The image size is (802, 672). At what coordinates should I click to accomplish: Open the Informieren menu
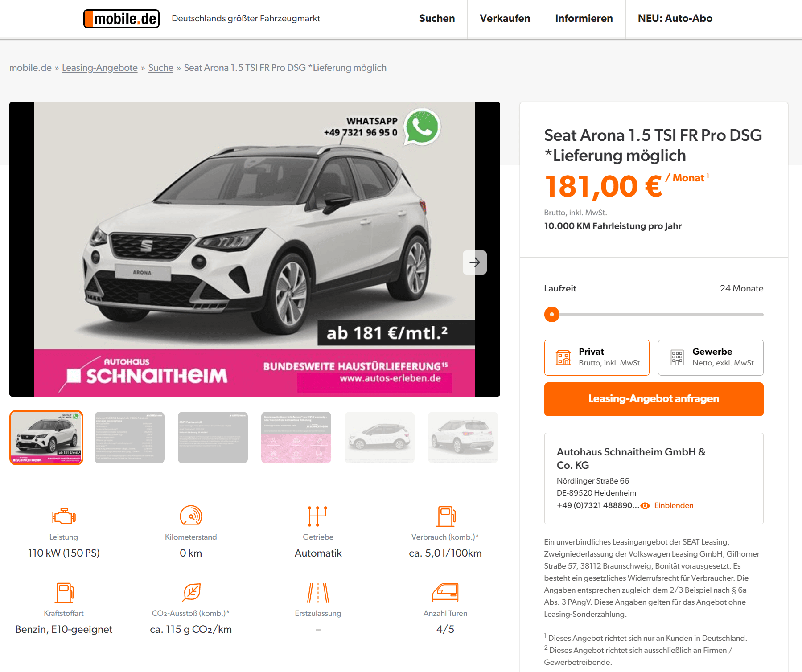pos(584,19)
